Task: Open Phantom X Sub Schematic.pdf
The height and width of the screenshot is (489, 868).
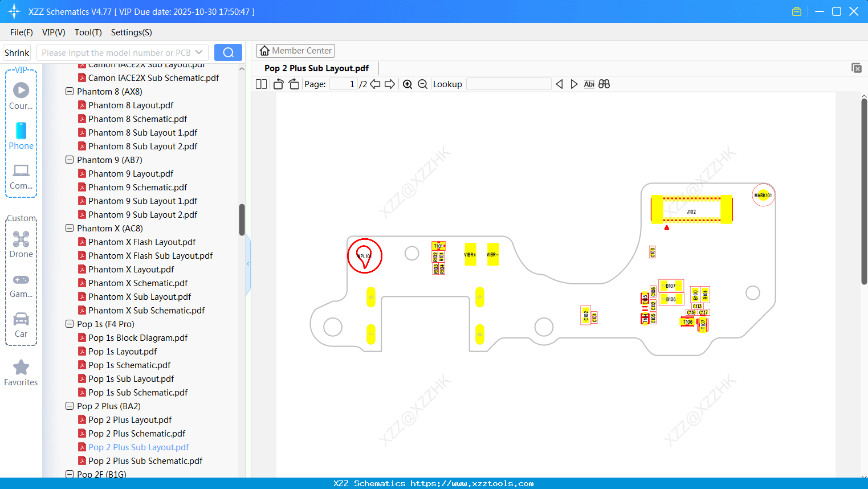Action: (x=146, y=310)
